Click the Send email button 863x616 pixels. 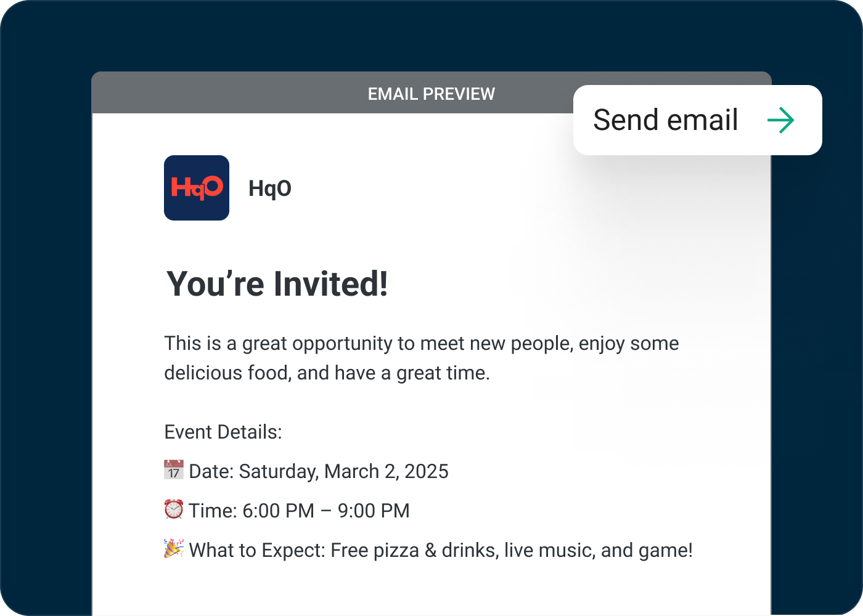(666, 120)
